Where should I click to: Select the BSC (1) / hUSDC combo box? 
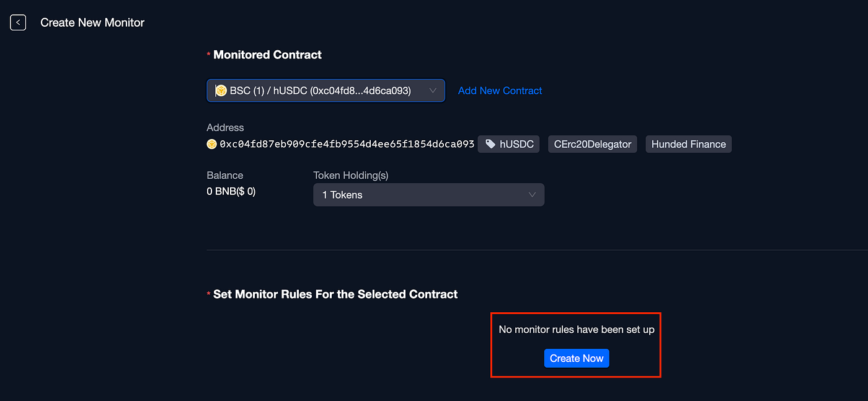[325, 91]
